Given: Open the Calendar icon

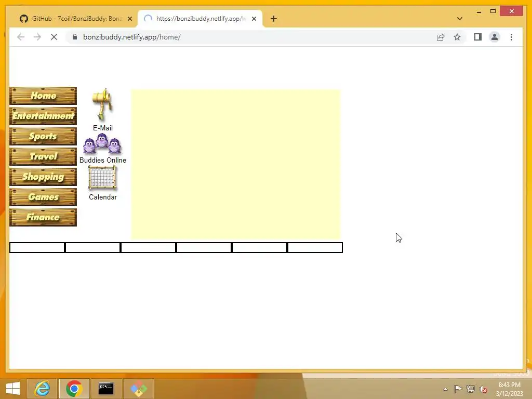Looking at the screenshot, I should [102, 178].
